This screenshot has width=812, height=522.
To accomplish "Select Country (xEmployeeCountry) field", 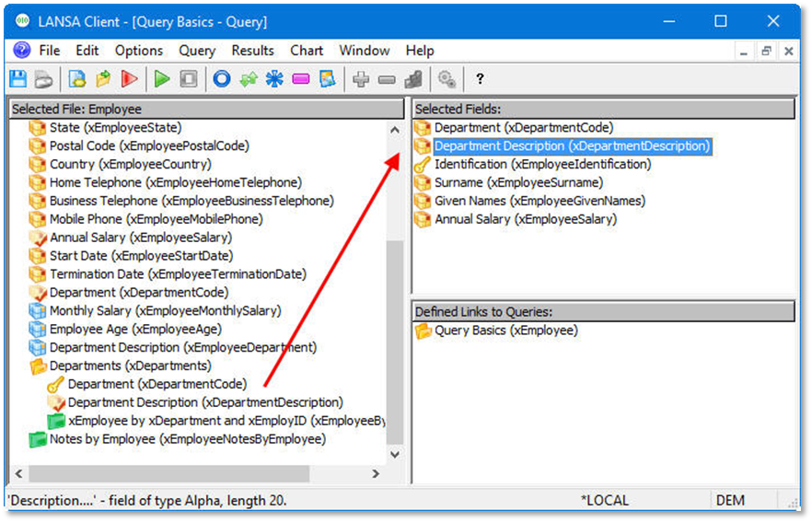I will pyautogui.click(x=131, y=164).
